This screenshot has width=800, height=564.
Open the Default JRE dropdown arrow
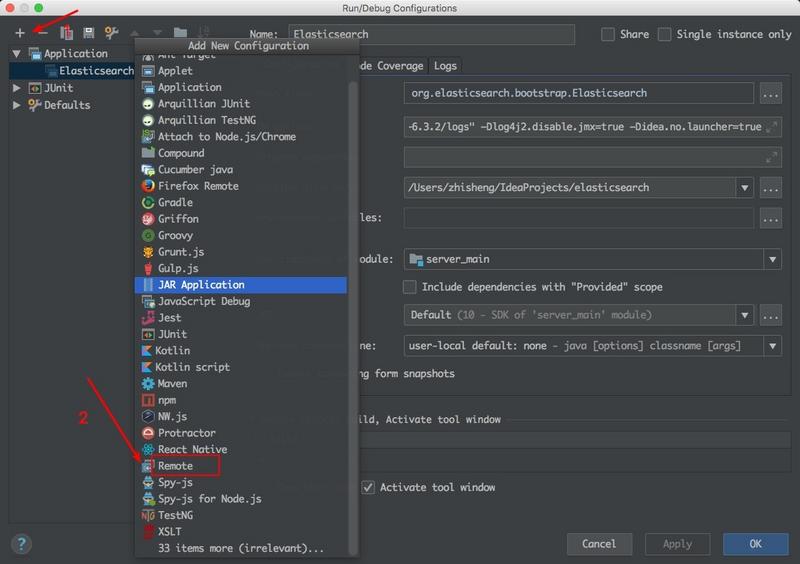click(x=744, y=315)
